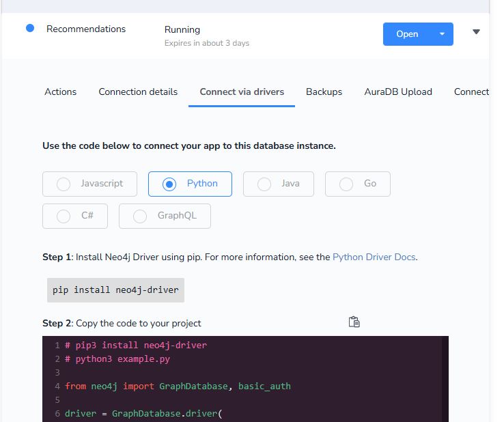Click the pip3 install neo4j-driver comment line
Viewport: 504px width, 422px height.
(x=136, y=346)
